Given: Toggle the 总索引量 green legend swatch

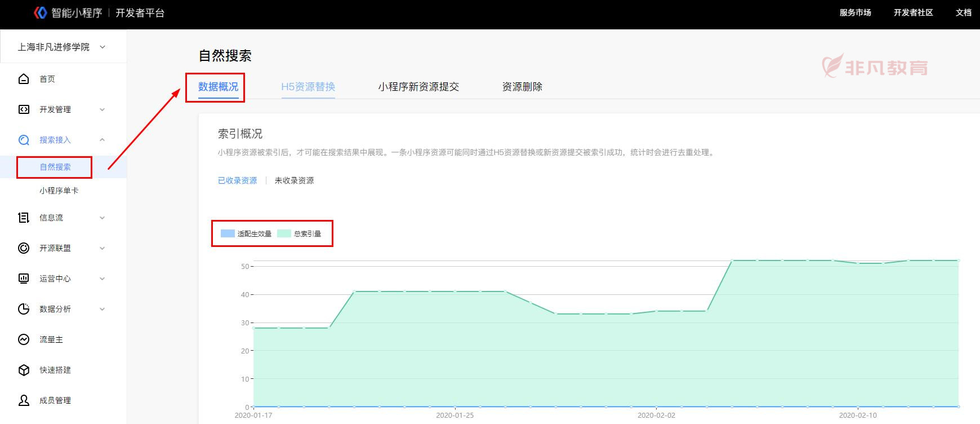Looking at the screenshot, I should 284,233.
